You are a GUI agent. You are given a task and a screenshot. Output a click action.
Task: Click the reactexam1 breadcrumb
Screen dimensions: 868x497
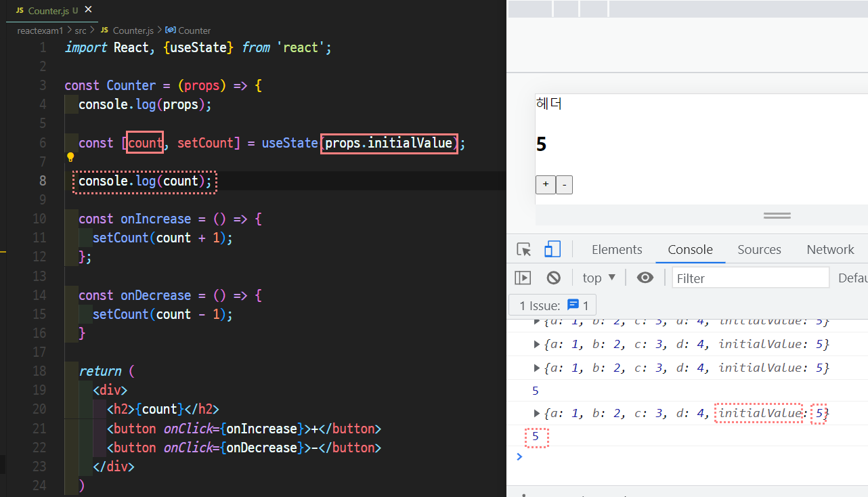41,30
